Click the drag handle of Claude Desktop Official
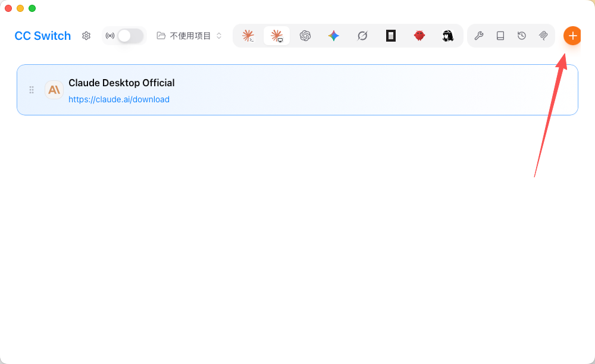Screen dimensions: 595x364 tap(32, 90)
